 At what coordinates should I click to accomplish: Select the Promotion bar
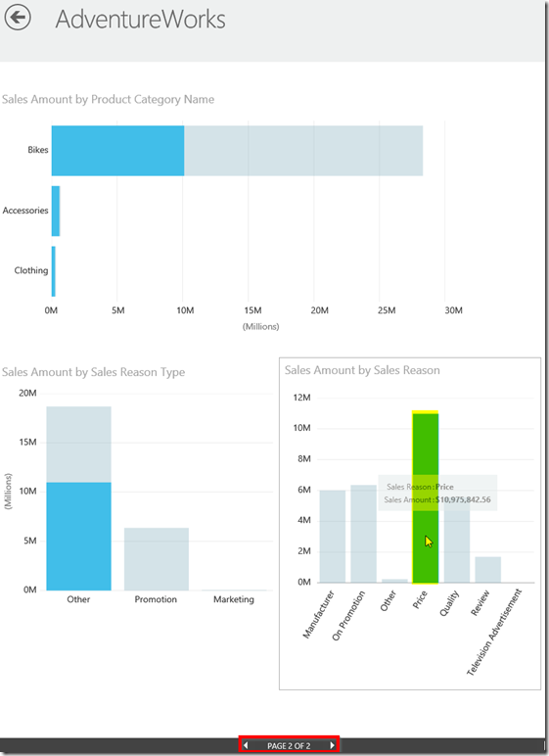157,559
